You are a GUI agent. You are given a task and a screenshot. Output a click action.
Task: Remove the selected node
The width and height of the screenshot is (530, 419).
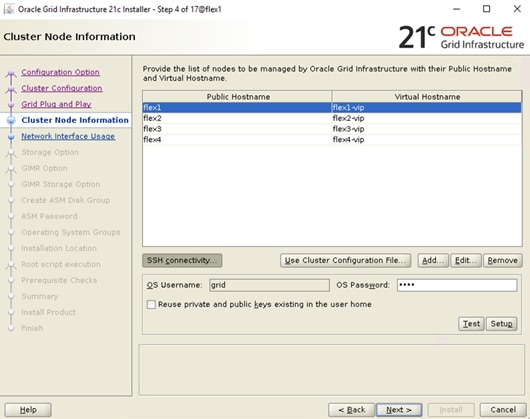503,261
